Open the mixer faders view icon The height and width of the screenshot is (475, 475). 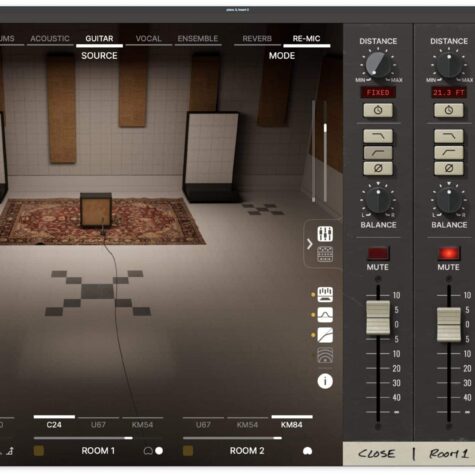[325, 234]
